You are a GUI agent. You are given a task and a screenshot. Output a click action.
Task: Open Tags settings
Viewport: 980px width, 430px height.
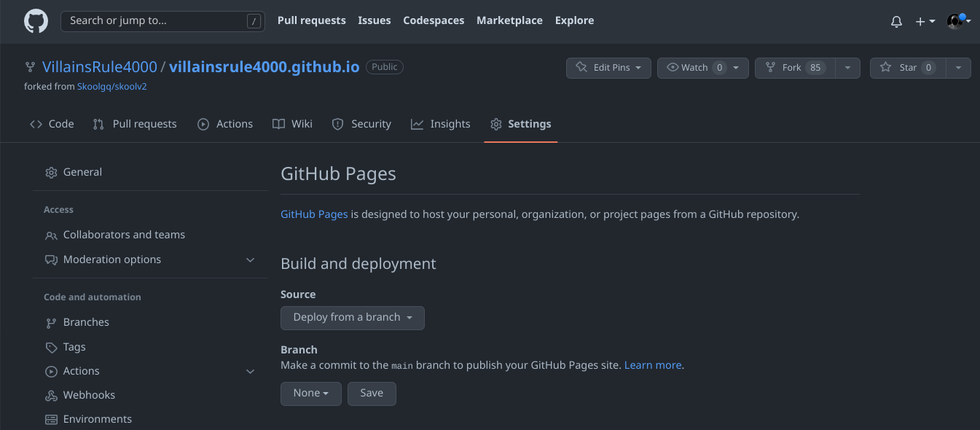coord(150,347)
